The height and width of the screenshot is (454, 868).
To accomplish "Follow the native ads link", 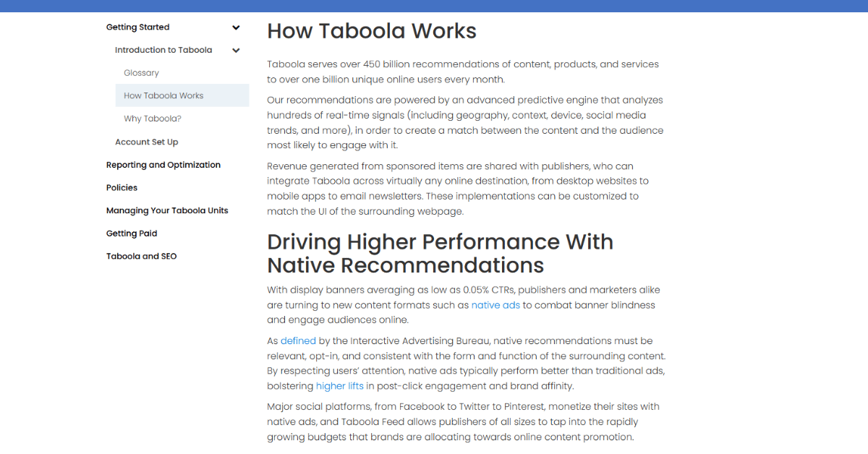I will 495,305.
